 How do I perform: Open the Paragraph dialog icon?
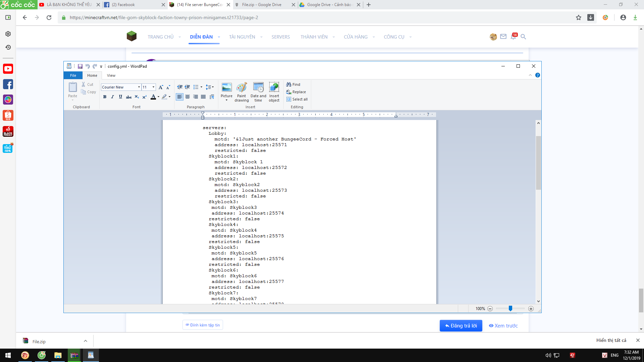tap(212, 97)
